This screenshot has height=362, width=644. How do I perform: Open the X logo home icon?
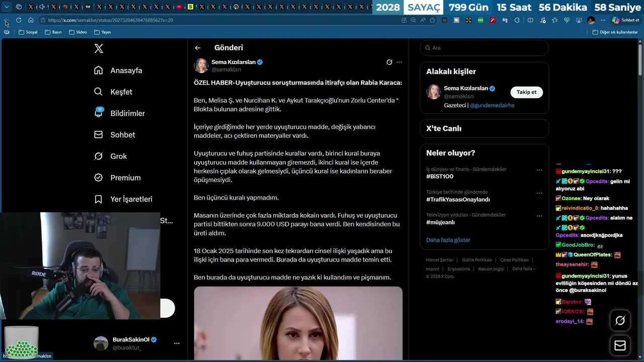coord(99,48)
